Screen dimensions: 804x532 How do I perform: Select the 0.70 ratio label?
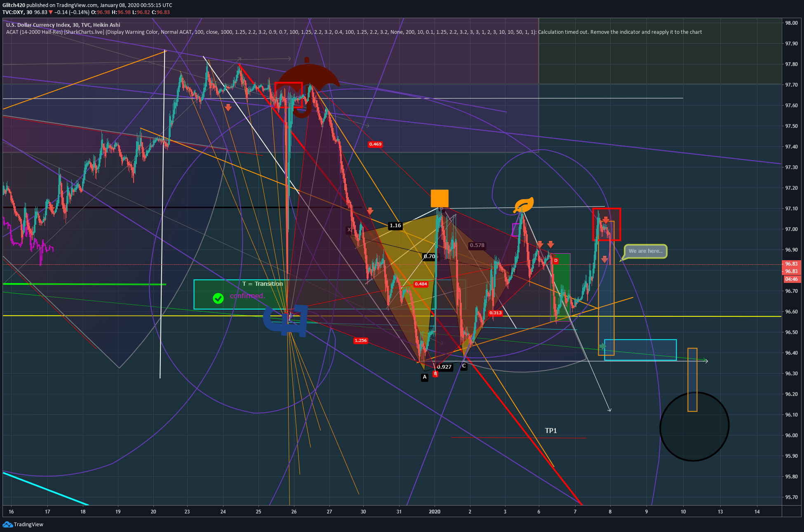pos(430,257)
